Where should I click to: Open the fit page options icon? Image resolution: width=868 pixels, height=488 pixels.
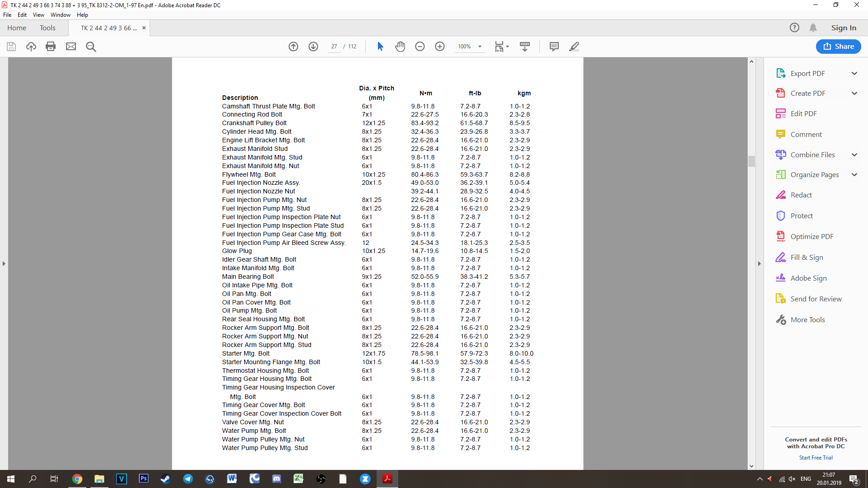point(501,47)
